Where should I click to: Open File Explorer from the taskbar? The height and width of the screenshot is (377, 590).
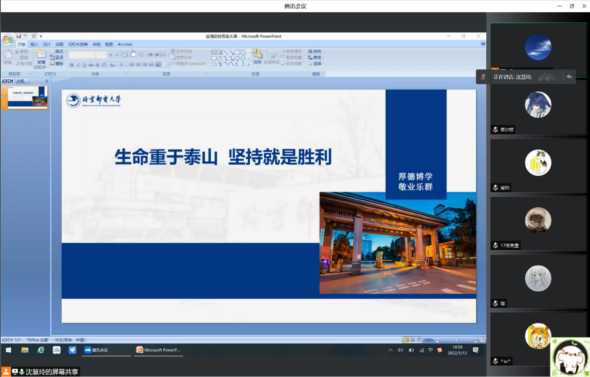25,350
